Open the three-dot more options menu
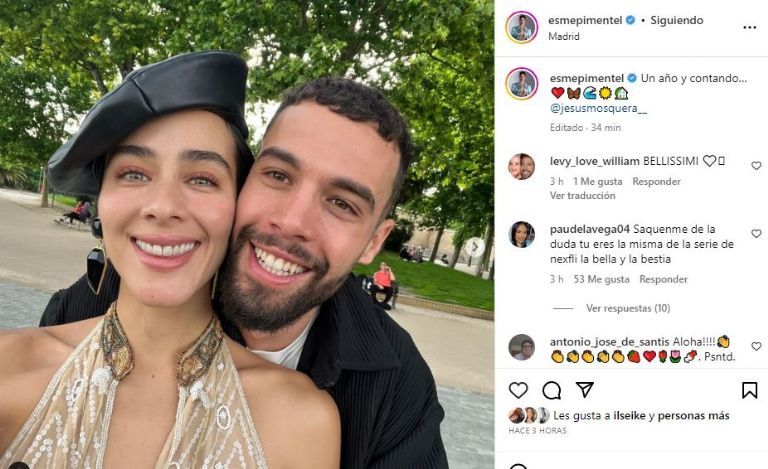The image size is (768, 469). [749, 27]
